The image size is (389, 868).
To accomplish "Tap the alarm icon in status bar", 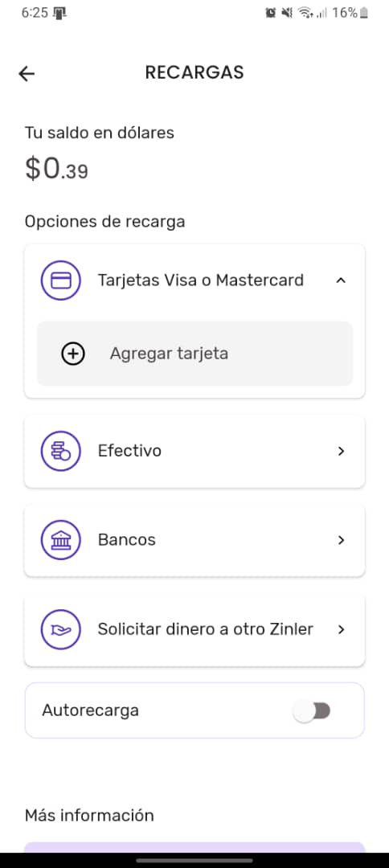I will click(x=271, y=13).
